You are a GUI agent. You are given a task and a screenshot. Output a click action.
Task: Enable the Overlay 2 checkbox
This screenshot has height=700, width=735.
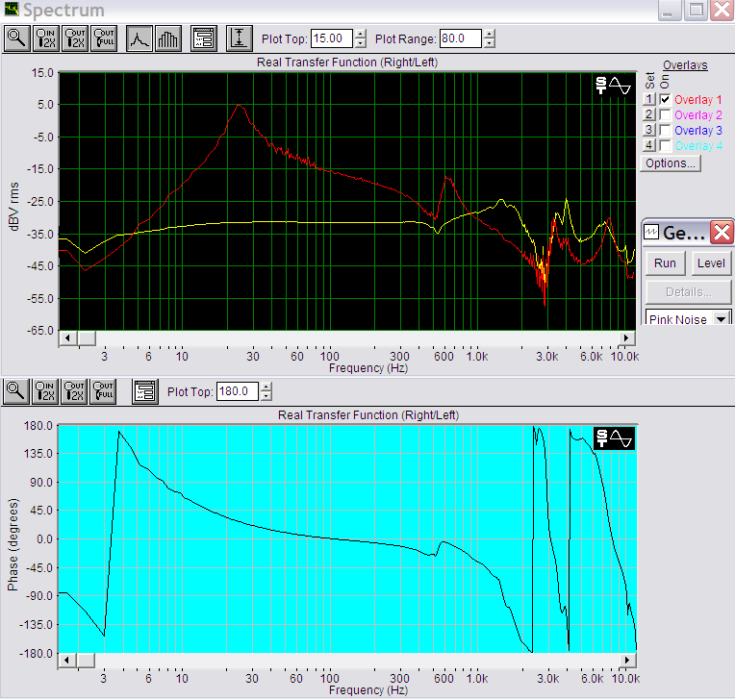click(x=665, y=114)
